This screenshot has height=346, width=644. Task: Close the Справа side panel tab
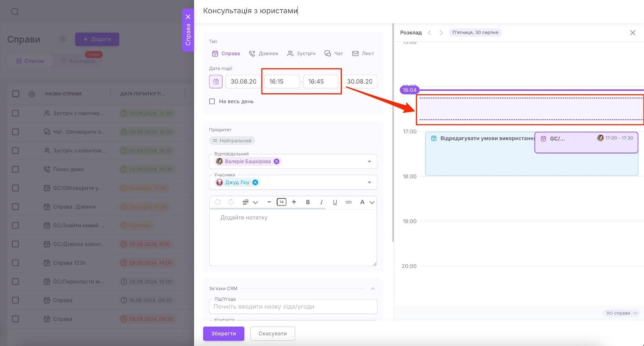pos(188,17)
